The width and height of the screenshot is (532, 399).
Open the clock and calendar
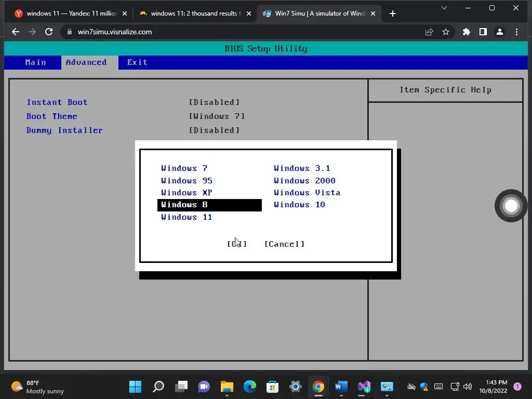494,387
